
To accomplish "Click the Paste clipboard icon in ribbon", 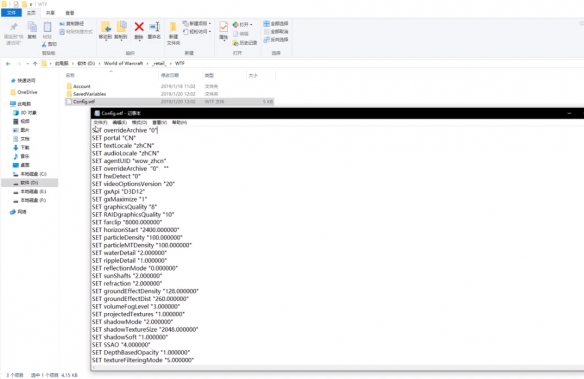I will (47, 27).
